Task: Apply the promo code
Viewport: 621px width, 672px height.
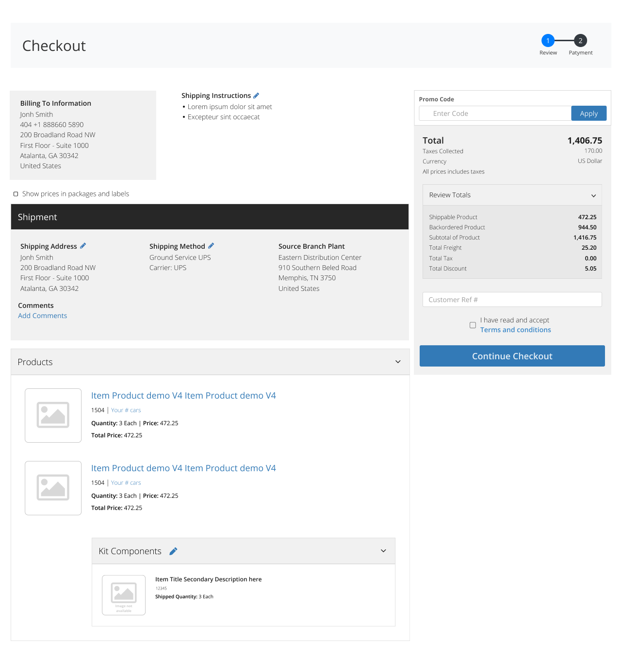Action: click(588, 113)
